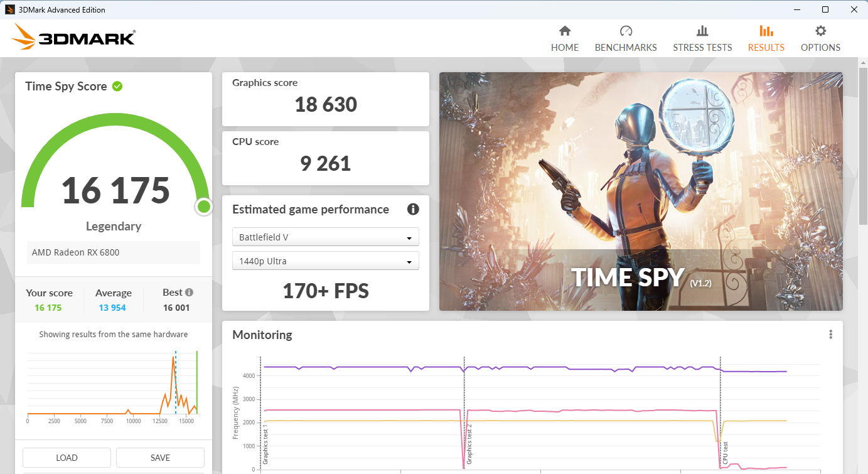Go to the BENCHMARKS tab
The height and width of the screenshot is (474, 868).
coord(626,39)
